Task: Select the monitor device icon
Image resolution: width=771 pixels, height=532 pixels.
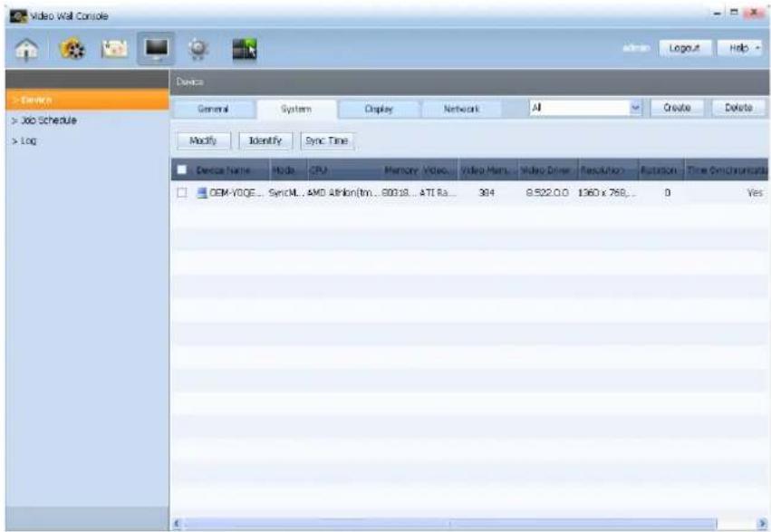Action: (156, 49)
